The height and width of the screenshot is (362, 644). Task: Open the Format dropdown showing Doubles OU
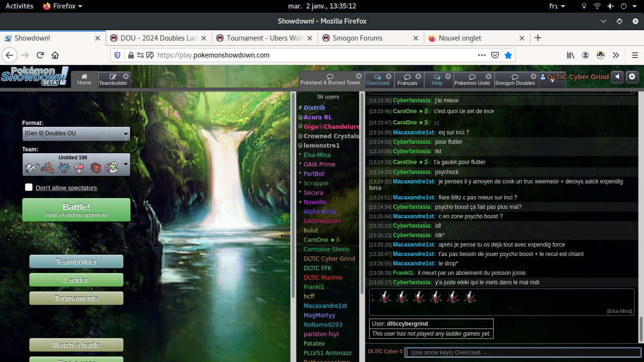(76, 134)
